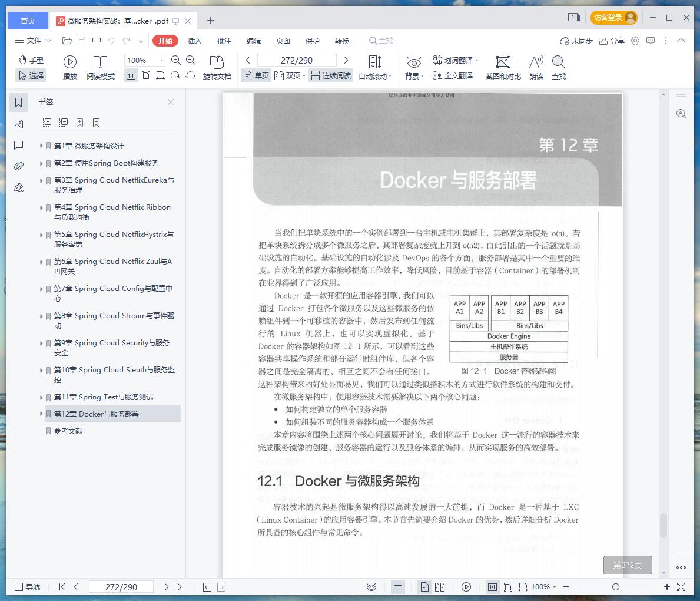The width and height of the screenshot is (700, 601).
Task: Open the 文件 file menu
Action: click(x=33, y=41)
